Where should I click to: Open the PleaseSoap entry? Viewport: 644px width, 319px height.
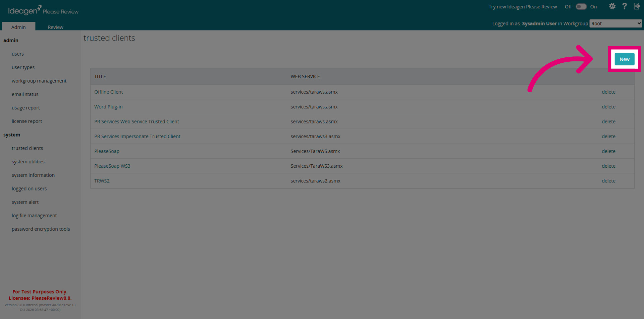[107, 151]
